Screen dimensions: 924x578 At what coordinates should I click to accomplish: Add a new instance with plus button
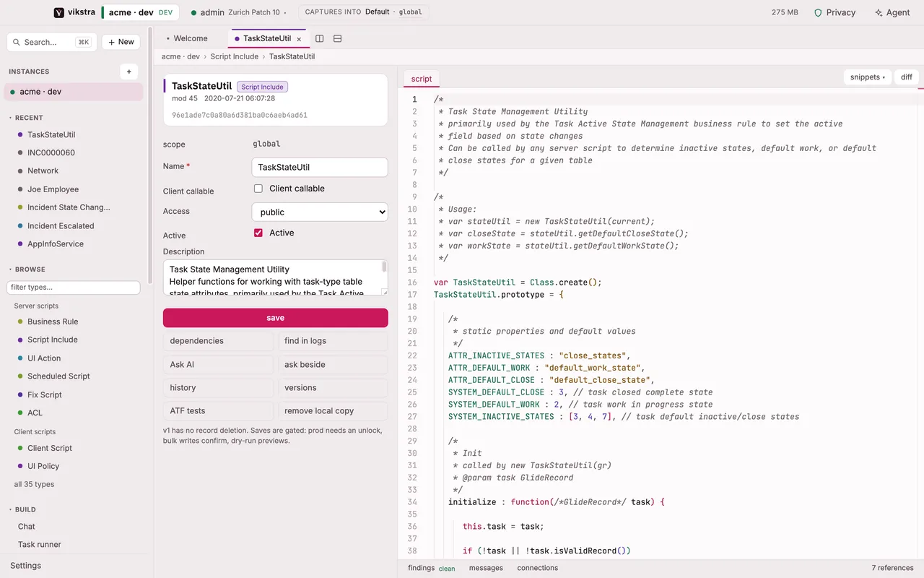[x=128, y=72]
